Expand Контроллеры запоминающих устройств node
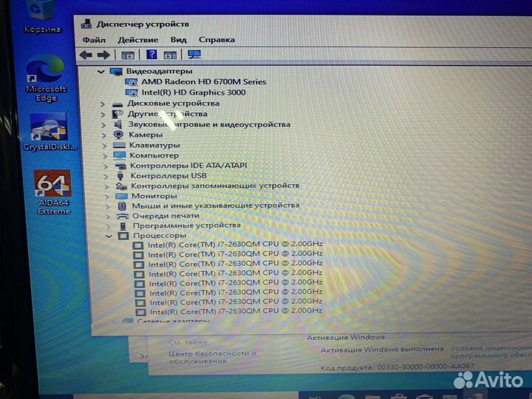Viewport: 532px width, 399px height. pyautogui.click(x=106, y=187)
